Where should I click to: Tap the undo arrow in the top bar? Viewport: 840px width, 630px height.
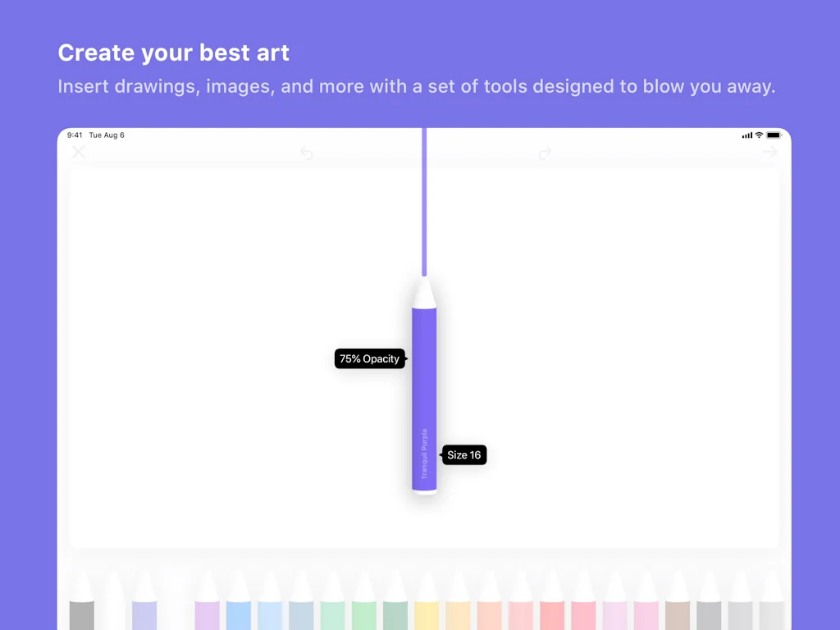306,153
